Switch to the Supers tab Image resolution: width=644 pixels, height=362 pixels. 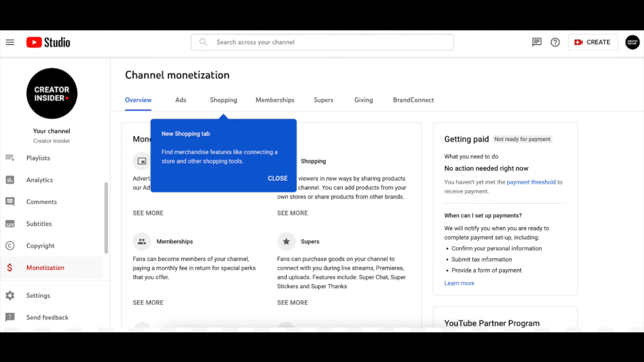tap(323, 100)
